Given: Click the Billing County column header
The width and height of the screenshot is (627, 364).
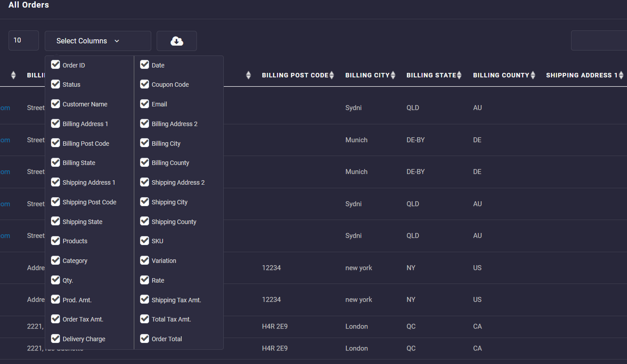Looking at the screenshot, I should coord(501,75).
